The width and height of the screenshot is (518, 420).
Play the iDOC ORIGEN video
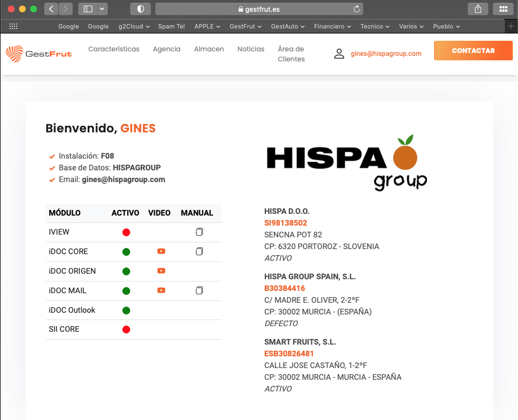click(161, 271)
